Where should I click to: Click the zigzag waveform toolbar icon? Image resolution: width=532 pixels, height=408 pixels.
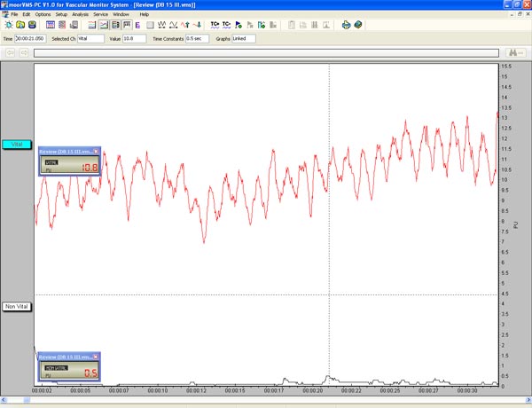(x=161, y=25)
